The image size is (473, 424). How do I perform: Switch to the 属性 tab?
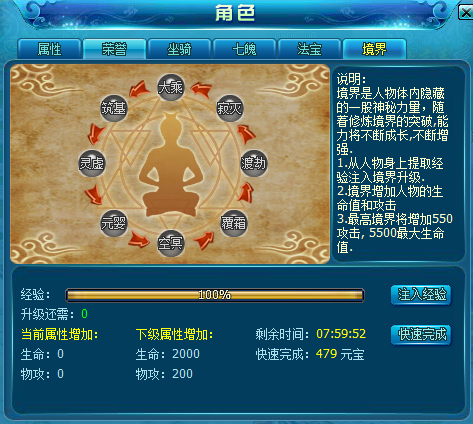[49, 49]
